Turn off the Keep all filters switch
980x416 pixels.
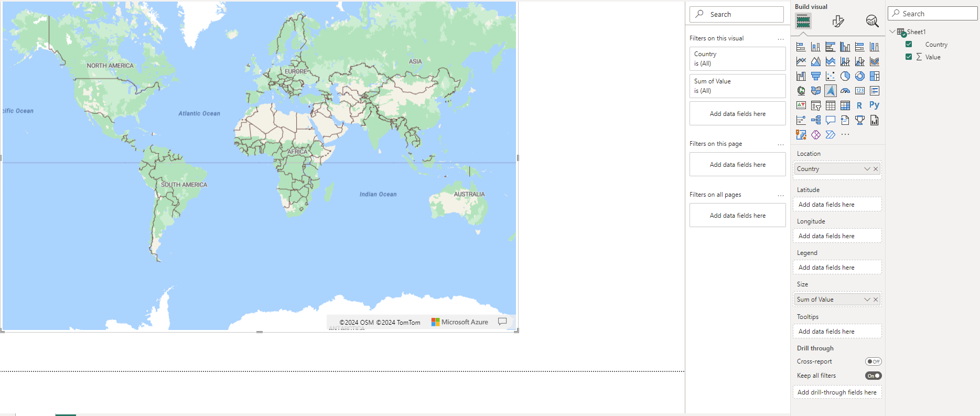(873, 376)
